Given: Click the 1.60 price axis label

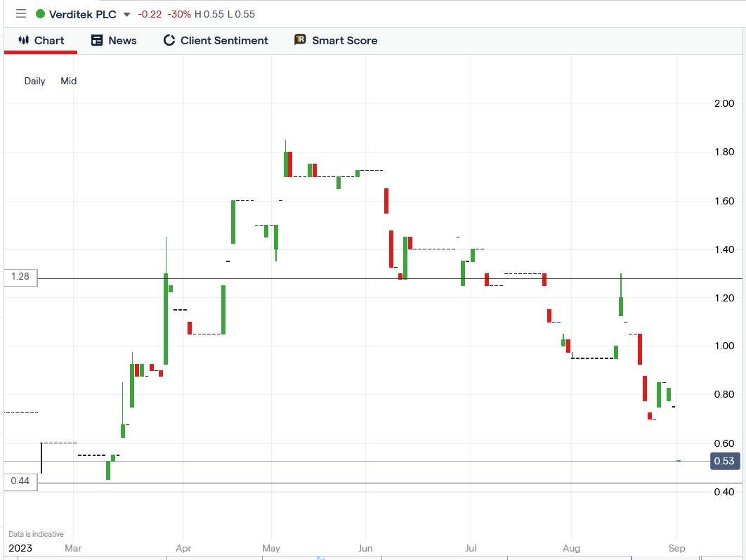Looking at the screenshot, I should [x=724, y=201].
